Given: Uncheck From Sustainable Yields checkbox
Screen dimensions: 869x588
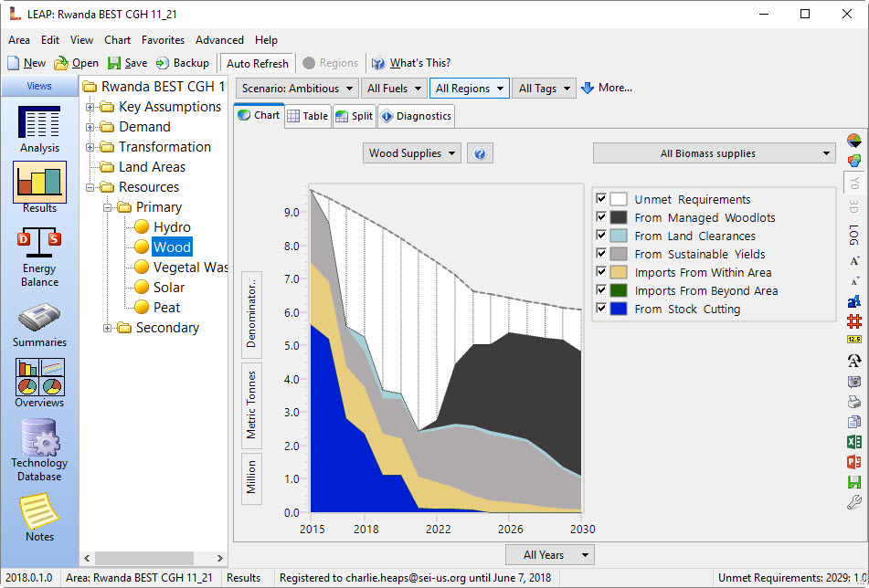Looking at the screenshot, I should pos(601,253).
